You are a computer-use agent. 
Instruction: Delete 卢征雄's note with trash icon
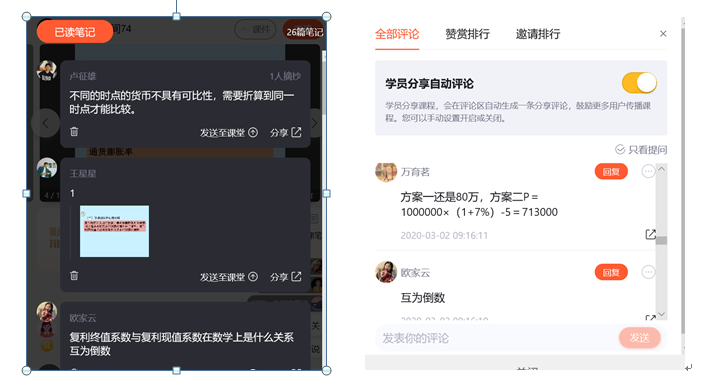(x=74, y=132)
